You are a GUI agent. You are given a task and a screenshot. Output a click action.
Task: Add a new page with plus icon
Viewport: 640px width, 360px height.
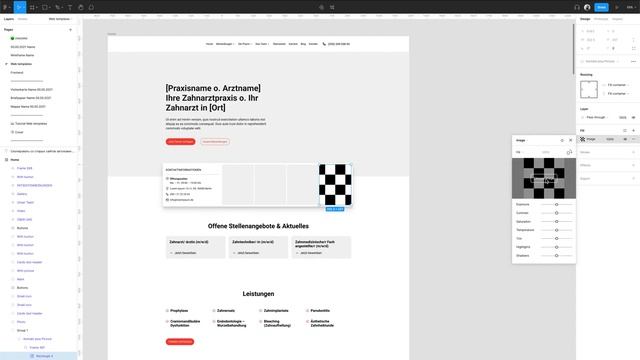click(70, 29)
